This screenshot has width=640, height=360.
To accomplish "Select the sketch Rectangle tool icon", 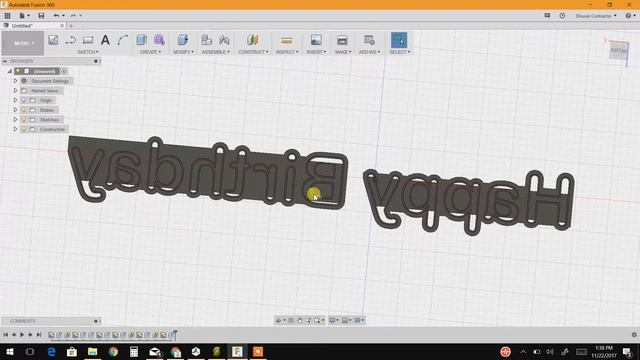I will pyautogui.click(x=88, y=40).
